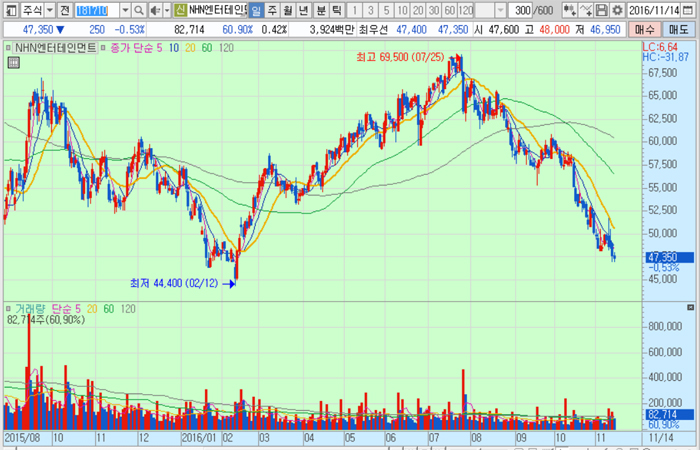The image size is (700, 450).
Task: Click the speaker sound icon
Action: [x=153, y=10]
